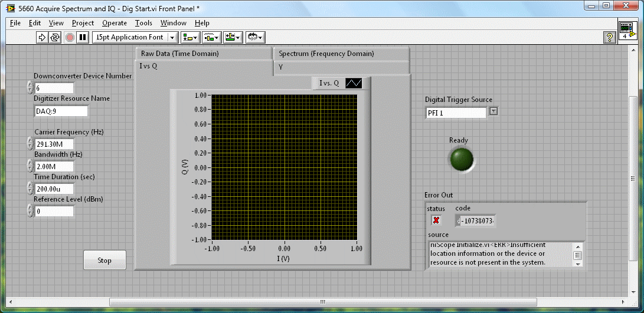Click the Pause button in toolbar
The image size is (644, 313).
[83, 37]
